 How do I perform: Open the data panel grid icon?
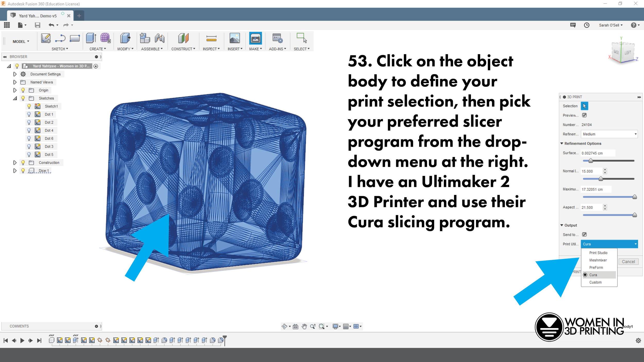[x=7, y=25]
